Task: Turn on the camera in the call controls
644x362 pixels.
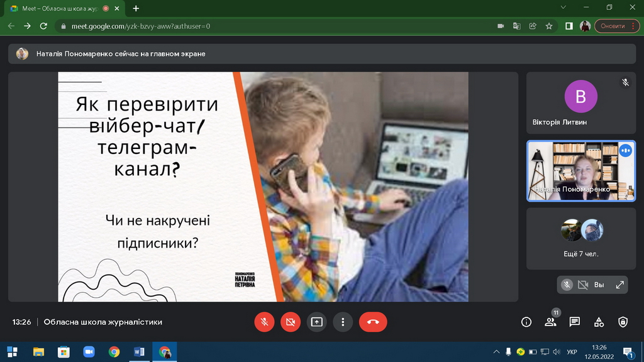Action: click(x=291, y=322)
